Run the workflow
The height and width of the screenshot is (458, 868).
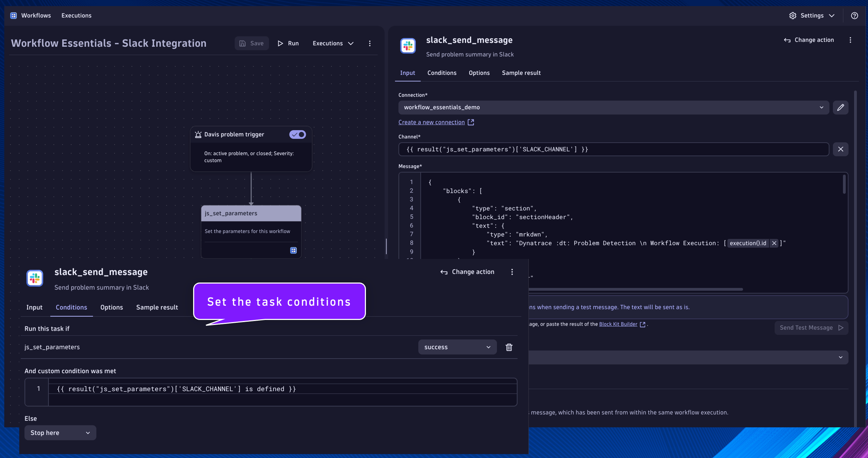click(288, 43)
